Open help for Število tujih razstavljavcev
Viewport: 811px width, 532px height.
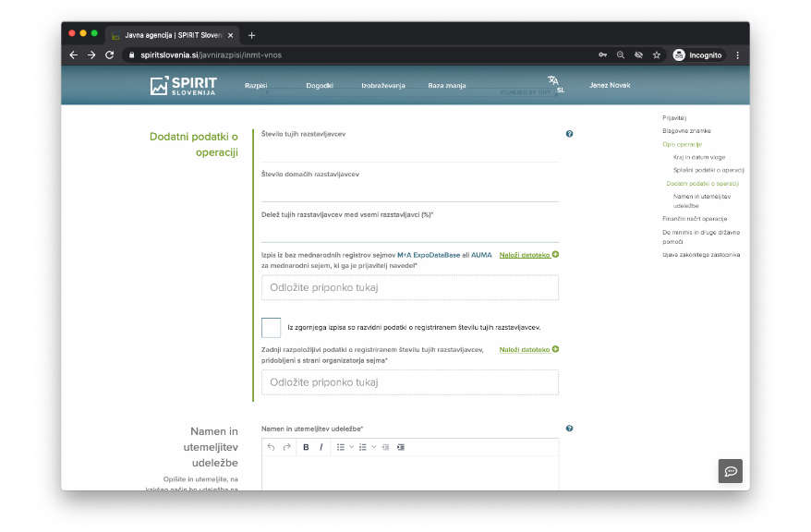tap(569, 134)
